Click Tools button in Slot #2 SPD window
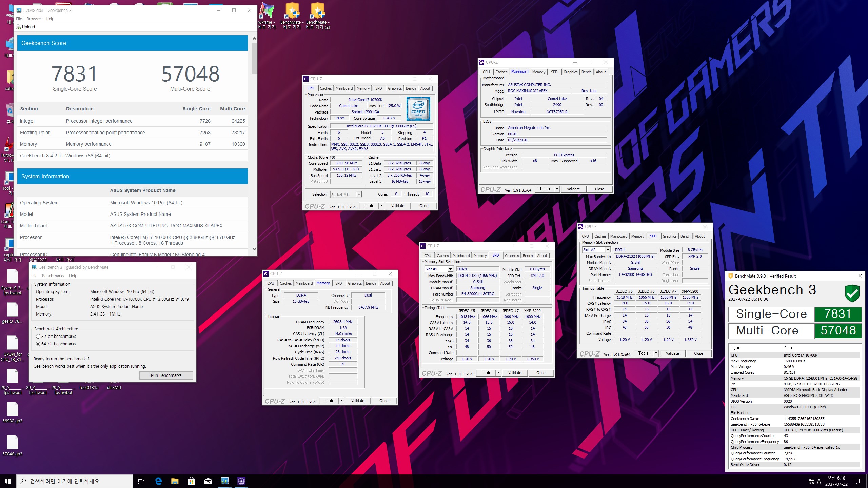Screen dimensions: 868x488 coord(644,353)
